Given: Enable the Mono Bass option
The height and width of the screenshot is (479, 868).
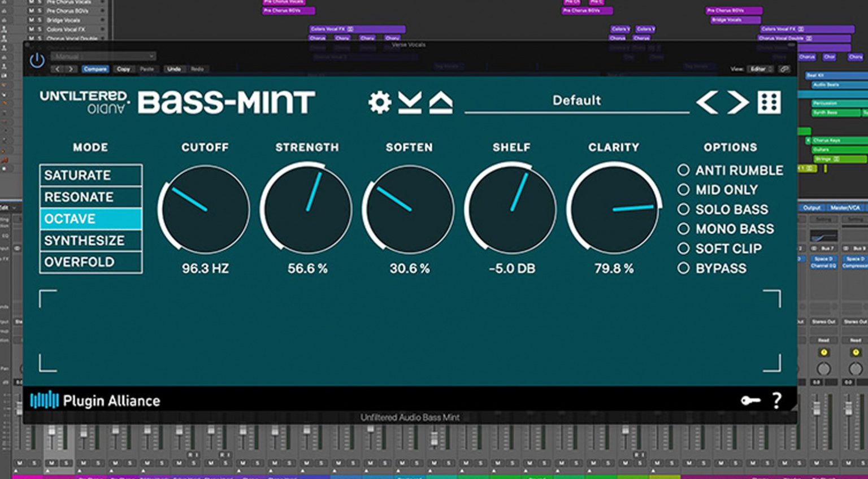Looking at the screenshot, I should click(683, 229).
